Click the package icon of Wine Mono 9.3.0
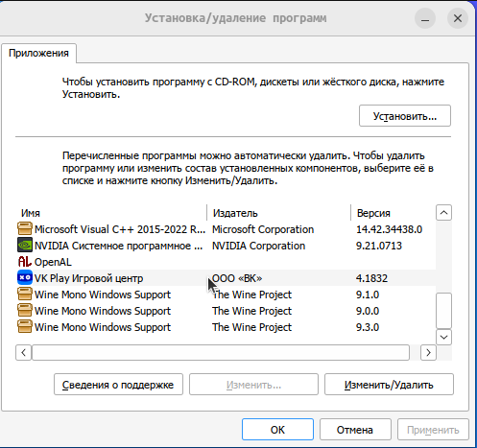This screenshot has height=448, width=477. click(x=25, y=326)
